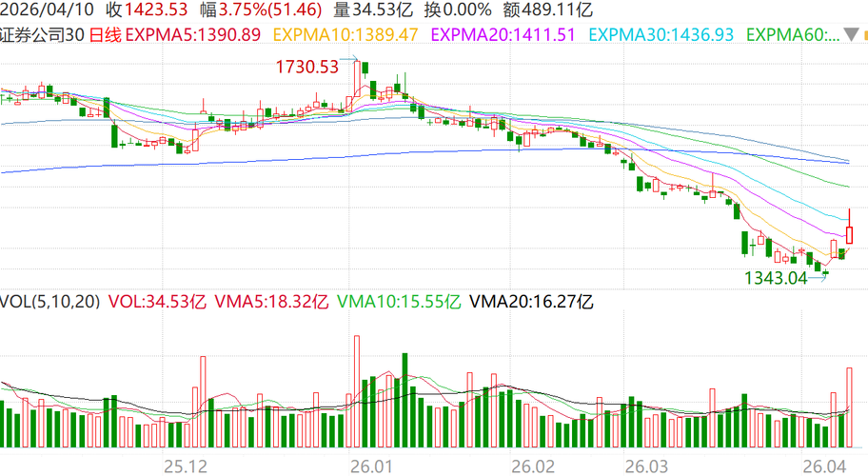Image resolution: width=868 pixels, height=476 pixels.
Task: Click the 26.01 date axis label
Action: pyautogui.click(x=371, y=466)
